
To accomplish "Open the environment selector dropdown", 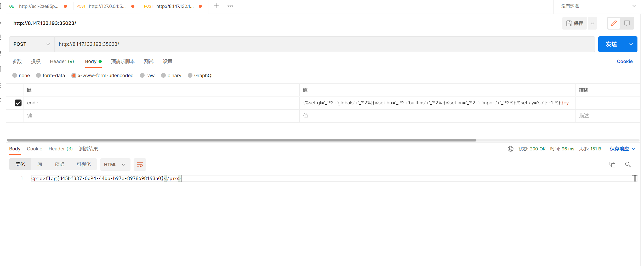I will pyautogui.click(x=598, y=6).
